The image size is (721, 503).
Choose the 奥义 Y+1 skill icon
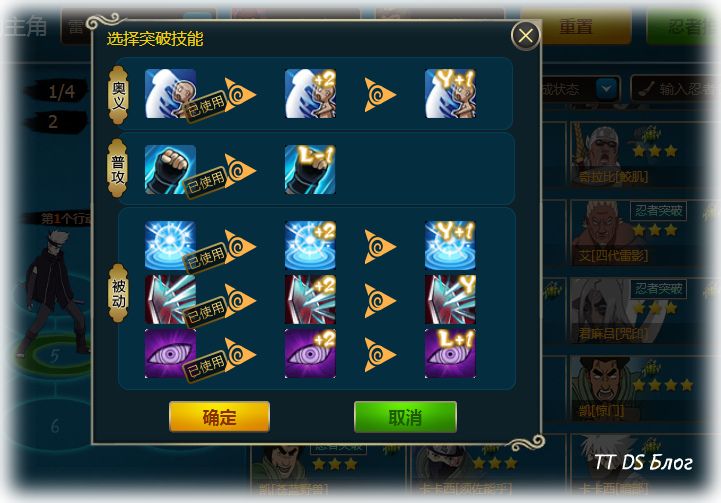pyautogui.click(x=450, y=94)
